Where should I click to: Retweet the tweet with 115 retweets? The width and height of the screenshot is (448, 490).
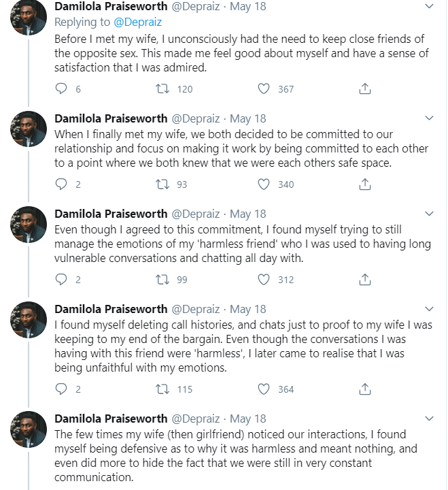pyautogui.click(x=162, y=389)
